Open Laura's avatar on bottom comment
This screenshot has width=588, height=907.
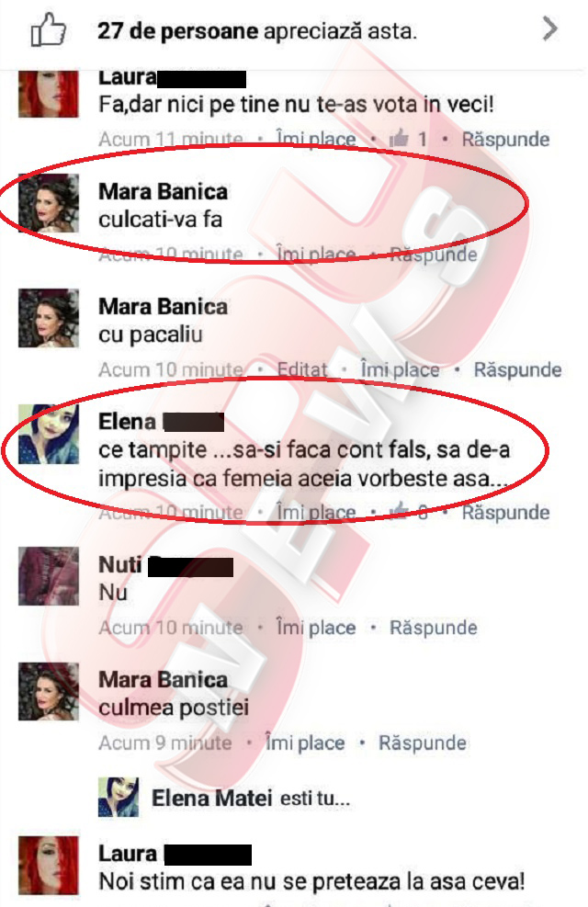49,866
